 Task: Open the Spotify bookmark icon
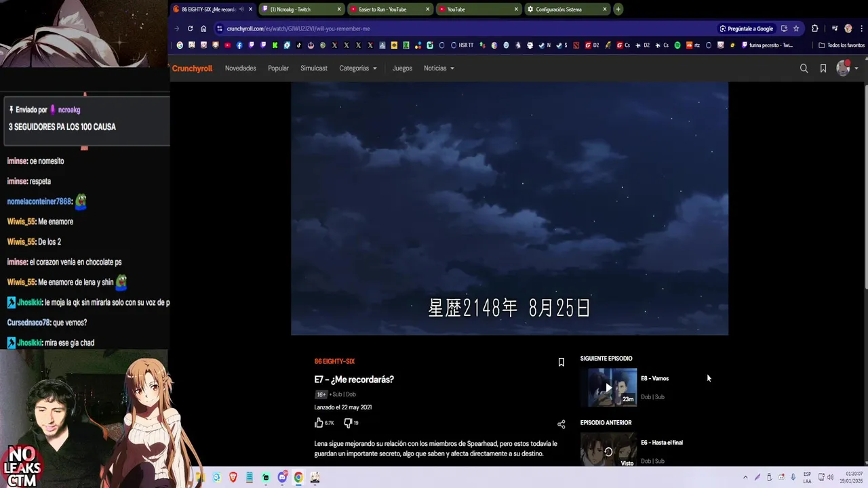click(x=677, y=45)
